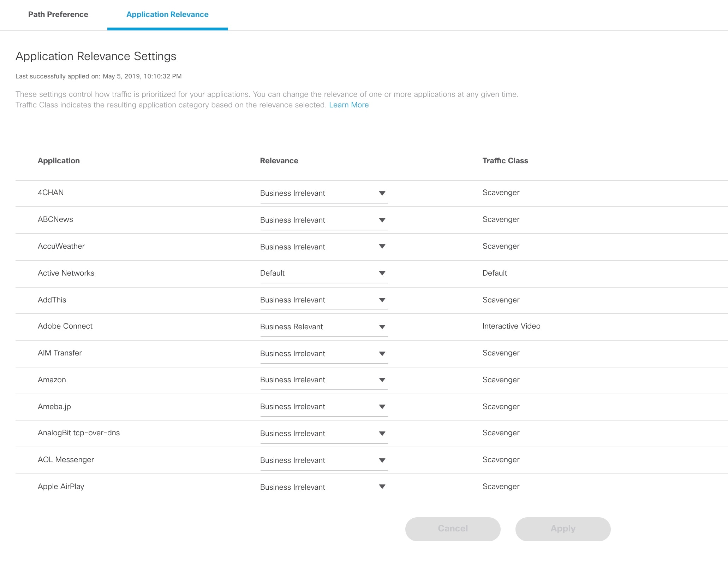Image resolution: width=728 pixels, height=583 pixels.
Task: Open relevance dropdown for Apple AirPlay
Action: pyautogui.click(x=324, y=487)
